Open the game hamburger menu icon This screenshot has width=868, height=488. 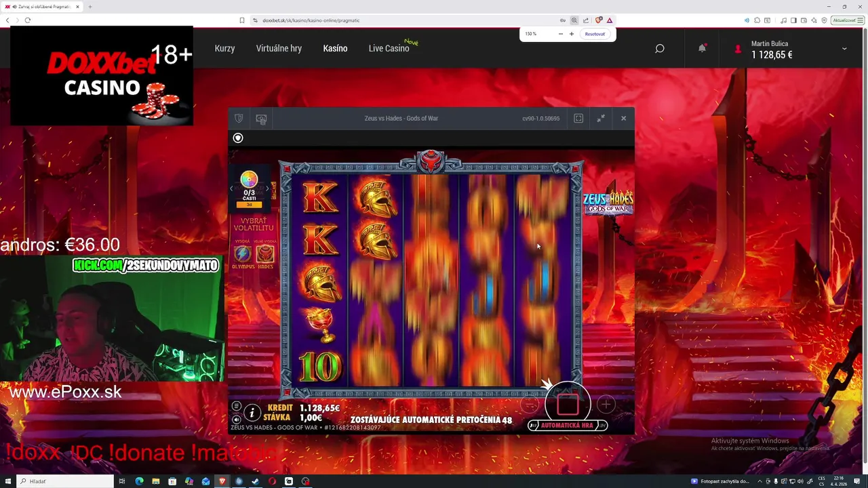point(236,406)
